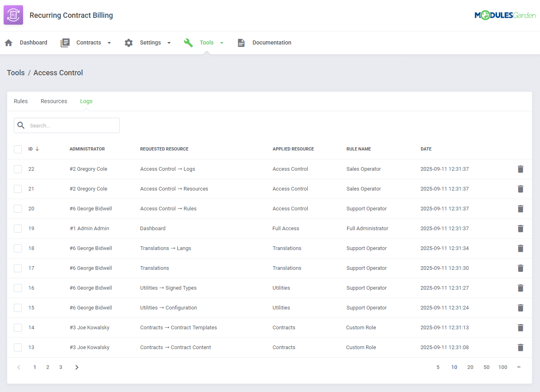
Task: Delete log entry 16
Action: (521, 288)
